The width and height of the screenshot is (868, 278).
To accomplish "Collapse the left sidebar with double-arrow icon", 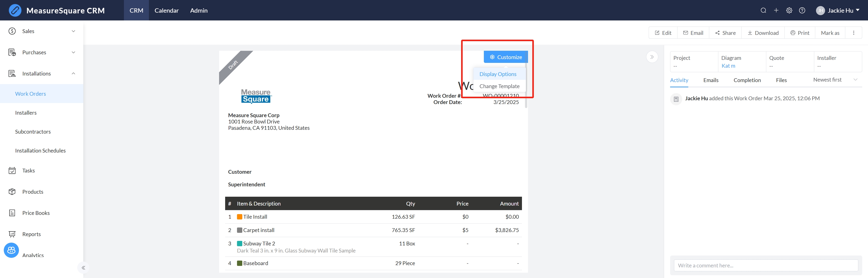I will point(83,268).
